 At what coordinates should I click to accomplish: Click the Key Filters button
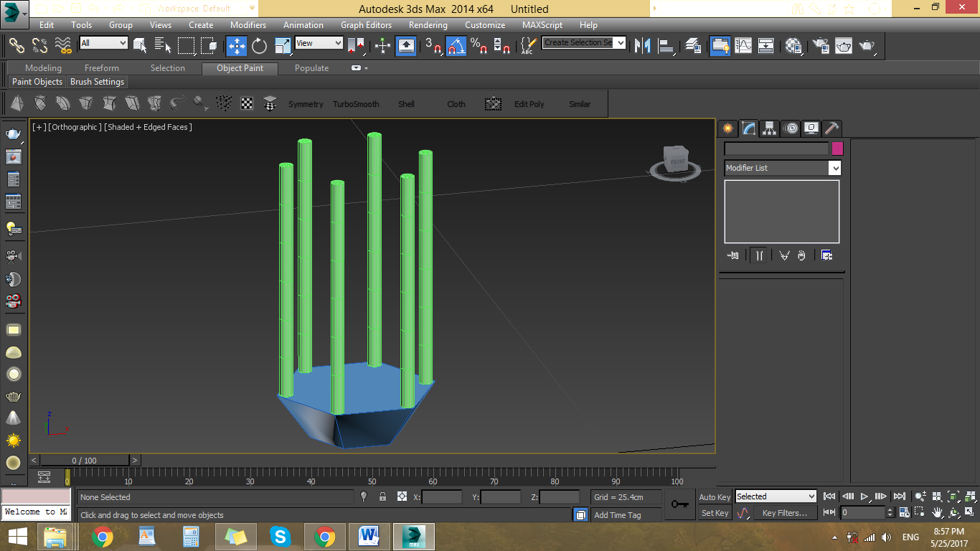pos(784,513)
